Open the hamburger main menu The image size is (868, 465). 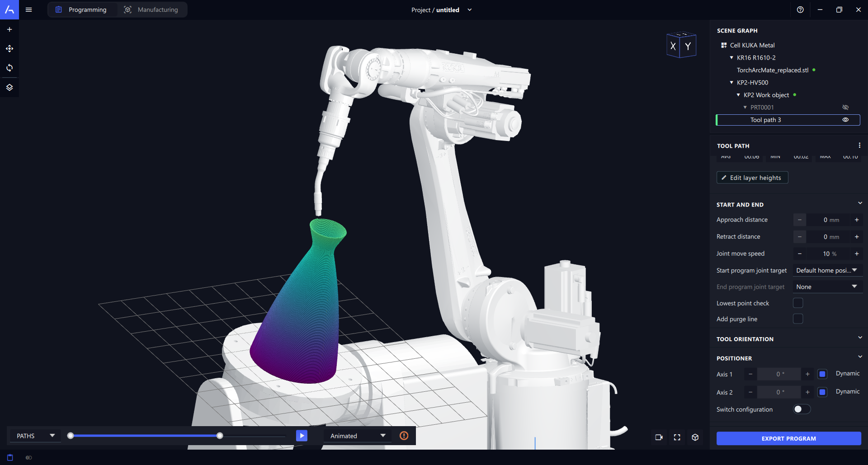point(28,9)
